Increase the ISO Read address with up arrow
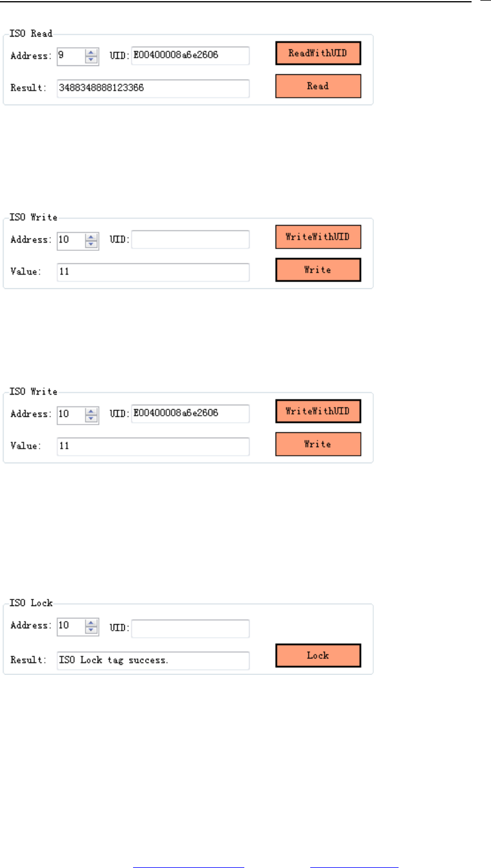Screen dimensions: 491x868 pos(91,53)
